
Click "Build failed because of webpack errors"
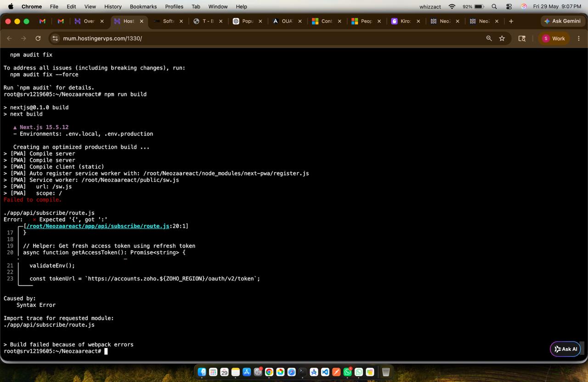tap(72, 344)
